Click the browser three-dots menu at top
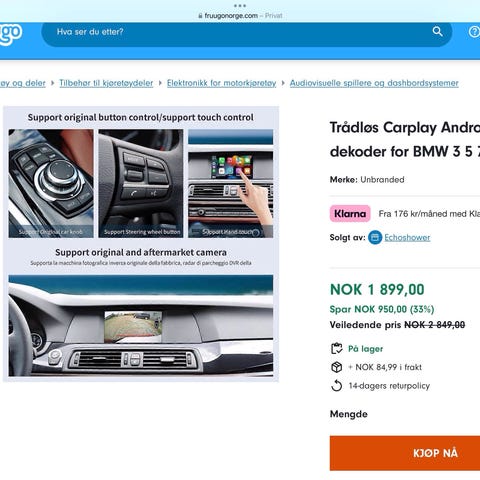Screen dimensions: 480x480 tap(240, 6)
